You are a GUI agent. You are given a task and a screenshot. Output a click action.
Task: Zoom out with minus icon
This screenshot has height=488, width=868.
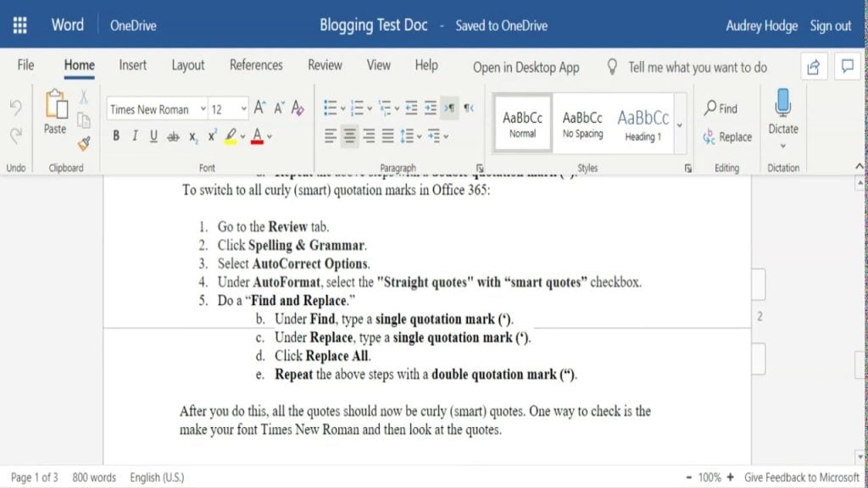point(688,477)
